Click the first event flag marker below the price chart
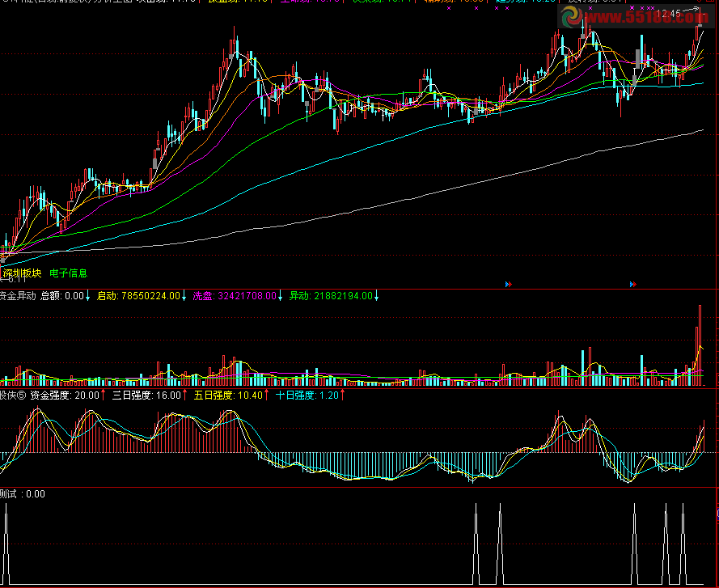Screen dimensions: 719x588 tap(509, 284)
